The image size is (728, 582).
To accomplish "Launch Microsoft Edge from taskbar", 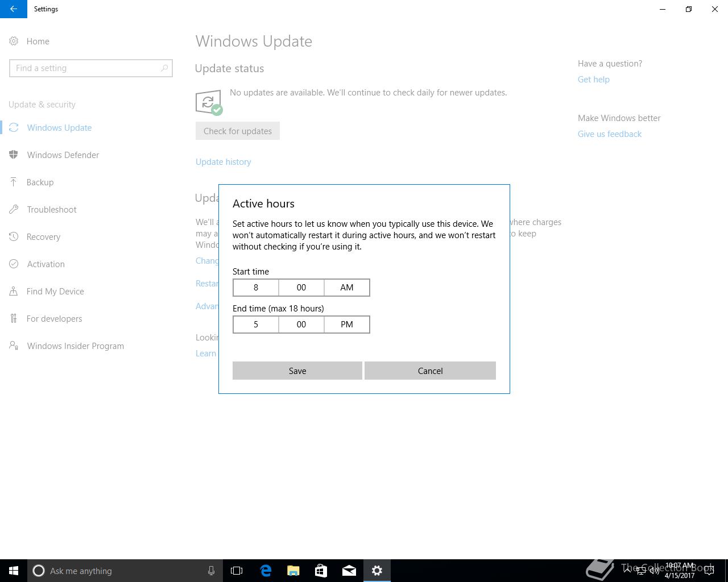I will [x=266, y=571].
